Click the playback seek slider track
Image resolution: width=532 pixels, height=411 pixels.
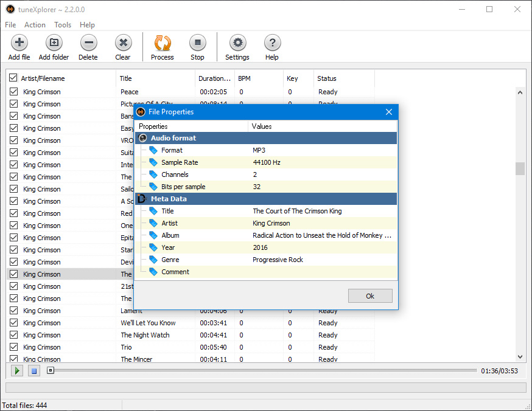265,370
